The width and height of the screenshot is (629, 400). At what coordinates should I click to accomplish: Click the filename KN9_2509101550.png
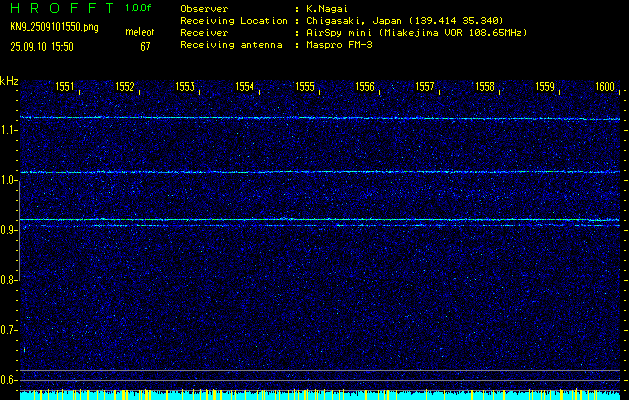(54, 27)
